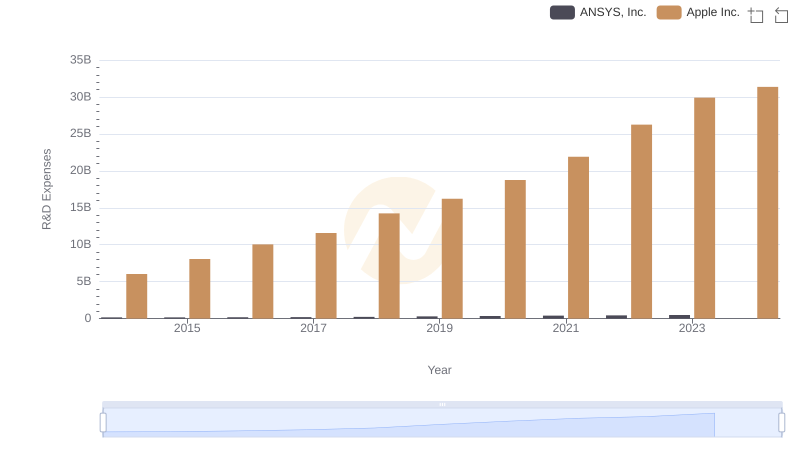Click the data zoom slider top grip

click(x=442, y=404)
